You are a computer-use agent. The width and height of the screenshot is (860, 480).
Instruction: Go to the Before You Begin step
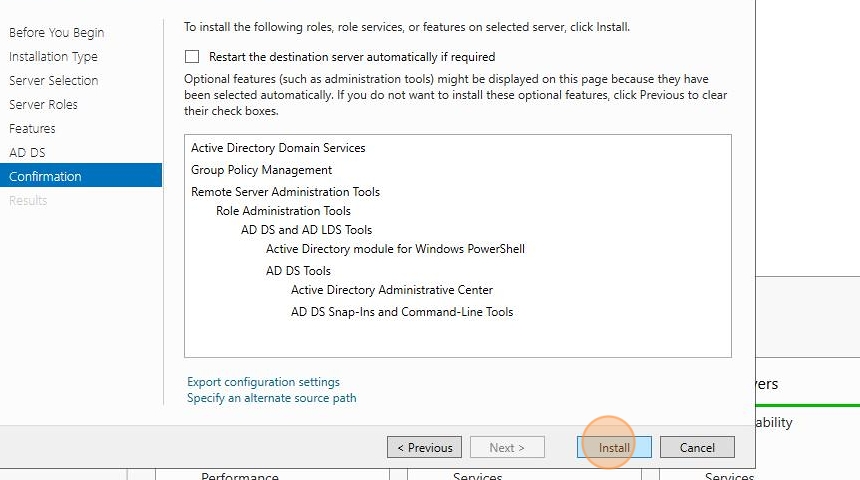coord(56,32)
